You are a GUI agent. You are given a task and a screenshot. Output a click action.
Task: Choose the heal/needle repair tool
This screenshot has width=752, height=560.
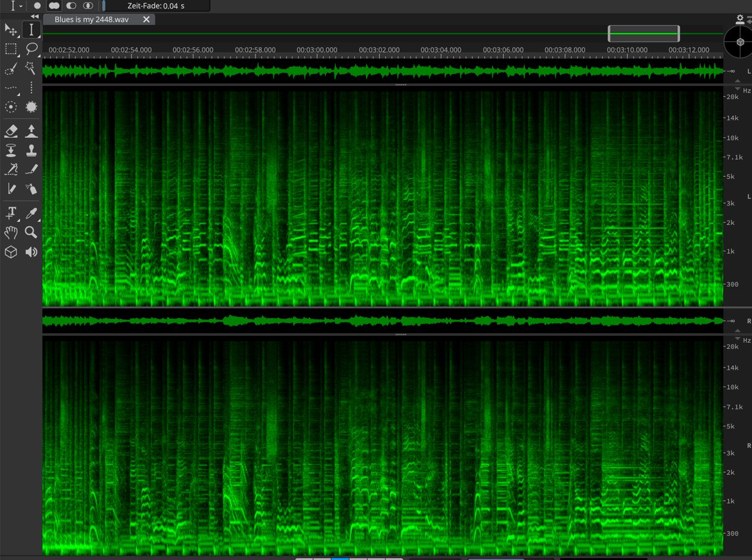(x=11, y=169)
